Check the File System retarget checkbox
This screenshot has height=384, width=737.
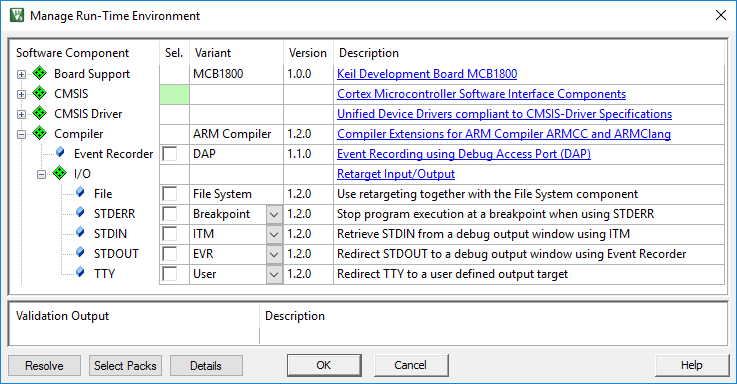pyautogui.click(x=170, y=194)
